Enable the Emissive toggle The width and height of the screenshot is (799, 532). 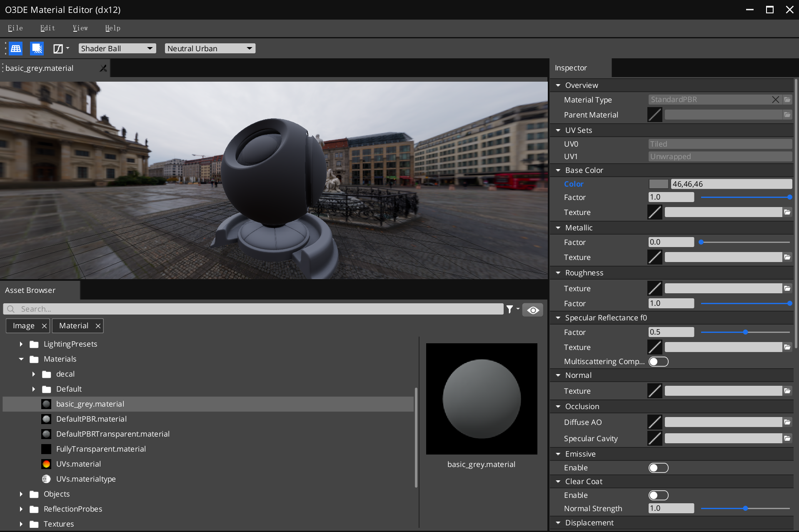coord(658,468)
